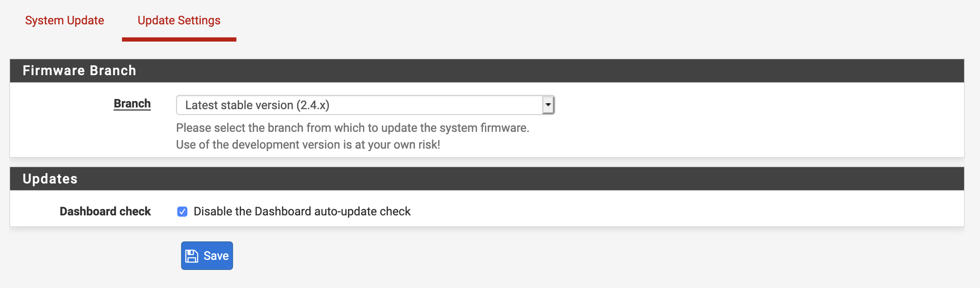Click the words 'Firmware Branch' in the header
This screenshot has height=288, width=980.
79,71
